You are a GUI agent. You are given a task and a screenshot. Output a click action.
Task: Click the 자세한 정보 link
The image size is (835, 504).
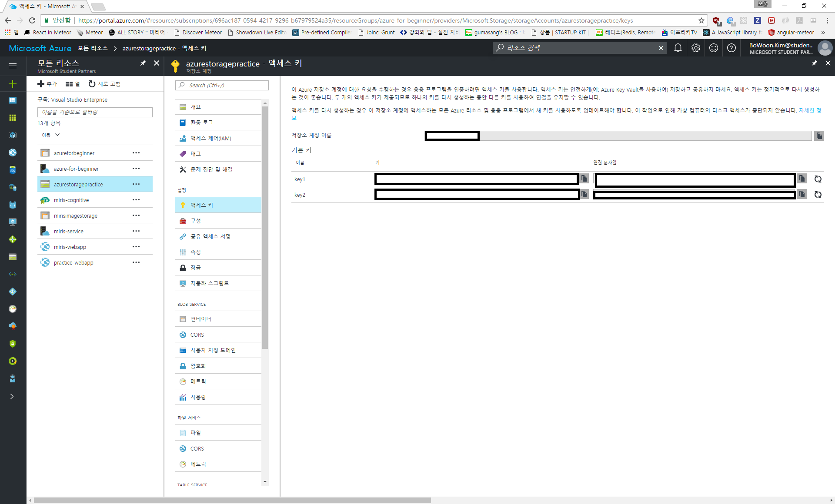coord(810,110)
